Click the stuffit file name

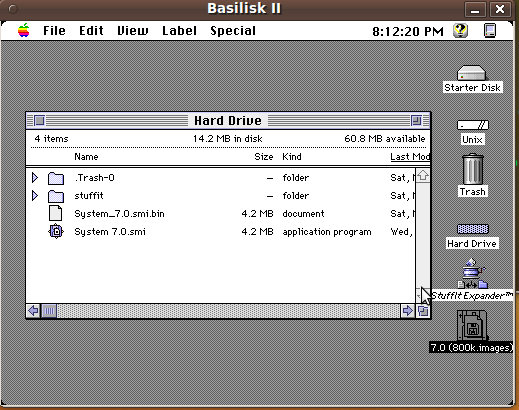(89, 196)
